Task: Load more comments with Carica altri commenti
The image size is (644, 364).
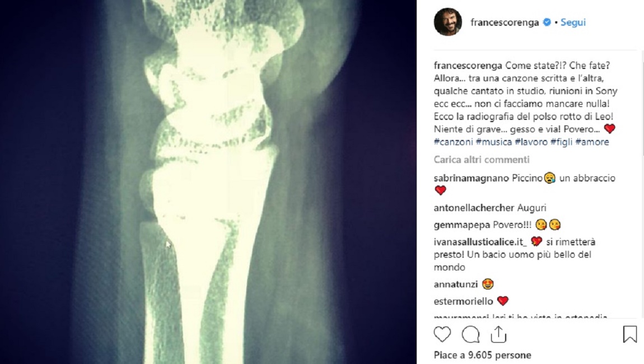Action: point(482,160)
